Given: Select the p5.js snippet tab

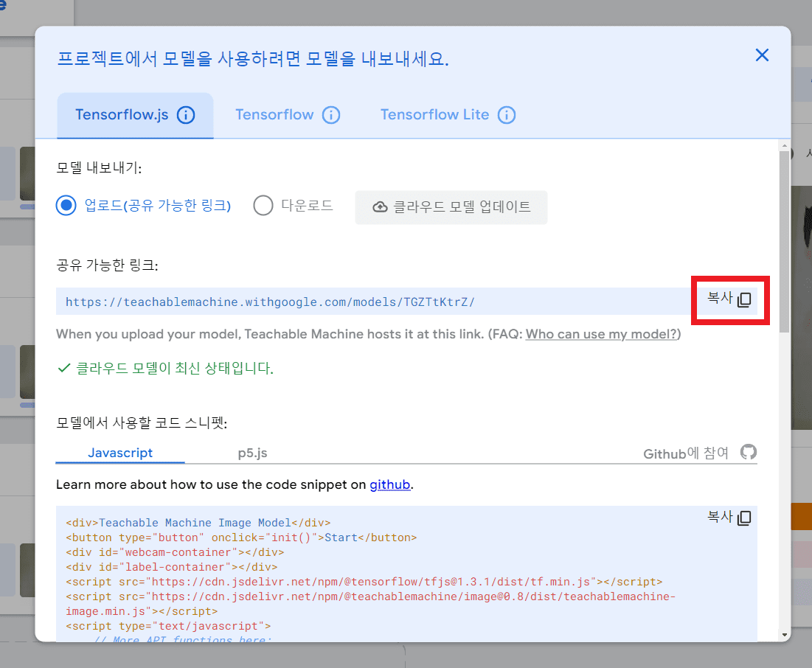Looking at the screenshot, I should [252, 453].
